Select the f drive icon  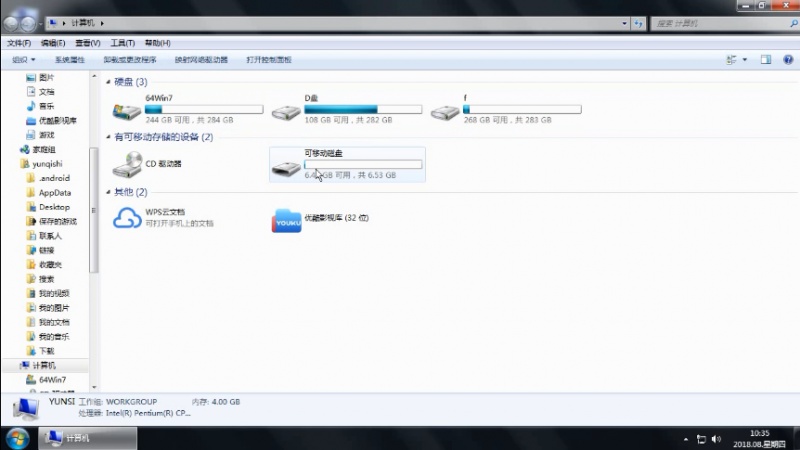(445, 112)
